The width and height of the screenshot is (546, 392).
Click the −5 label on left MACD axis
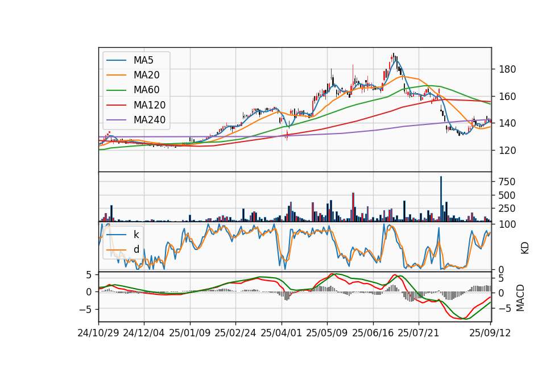point(86,310)
